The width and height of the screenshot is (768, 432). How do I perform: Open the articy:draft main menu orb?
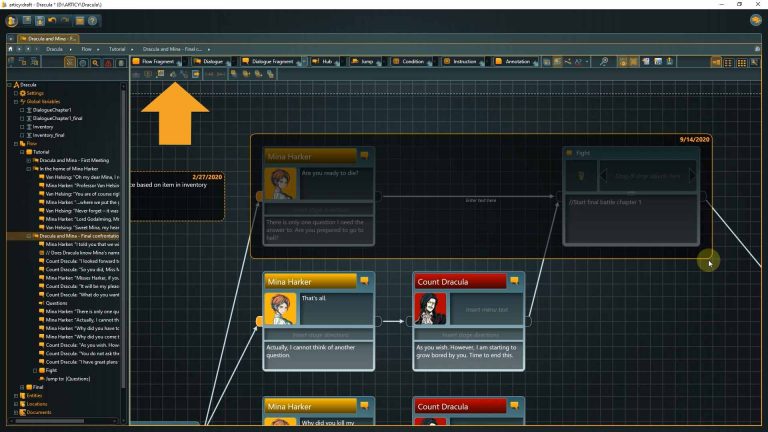pyautogui.click(x=12, y=21)
